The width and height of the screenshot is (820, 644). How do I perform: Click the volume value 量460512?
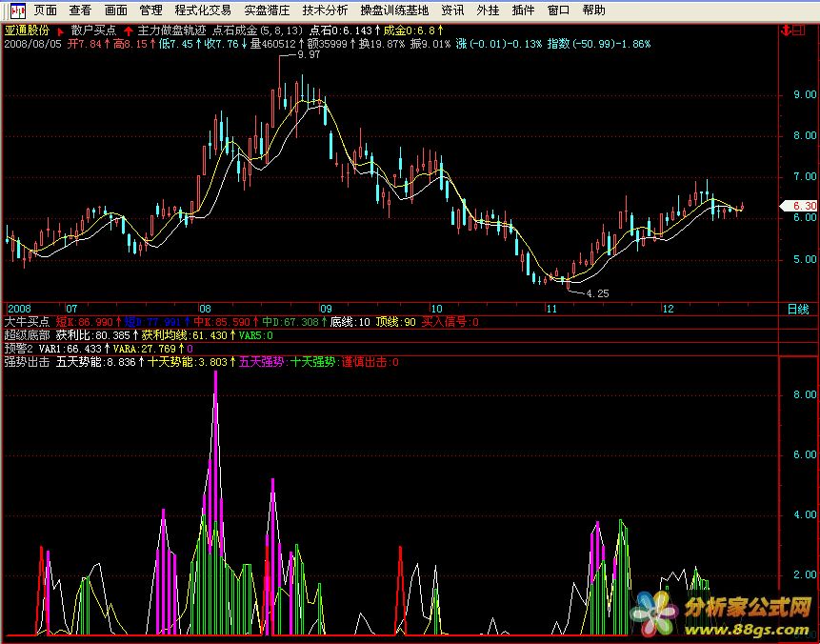pyautogui.click(x=273, y=44)
